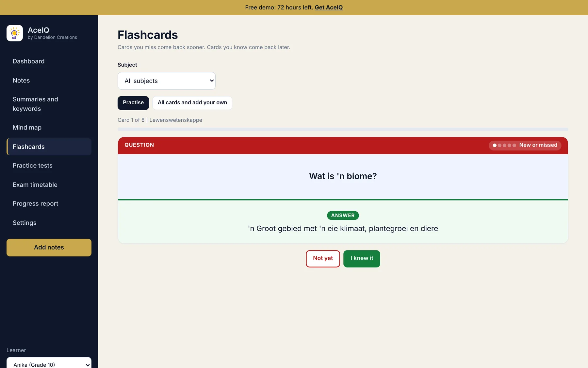Switch to the Practise tab
588x368 pixels.
click(133, 103)
